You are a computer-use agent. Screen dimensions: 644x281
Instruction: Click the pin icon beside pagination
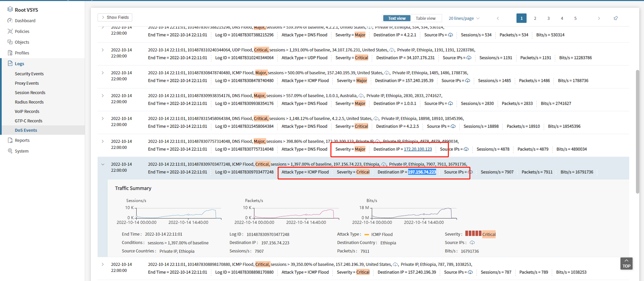615,18
